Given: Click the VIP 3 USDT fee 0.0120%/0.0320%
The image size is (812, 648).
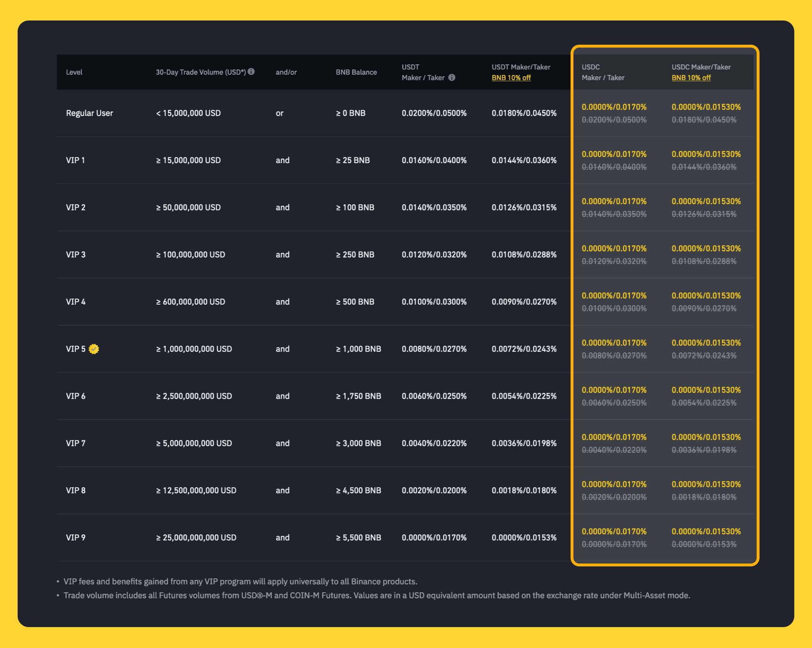Looking at the screenshot, I should click(434, 255).
